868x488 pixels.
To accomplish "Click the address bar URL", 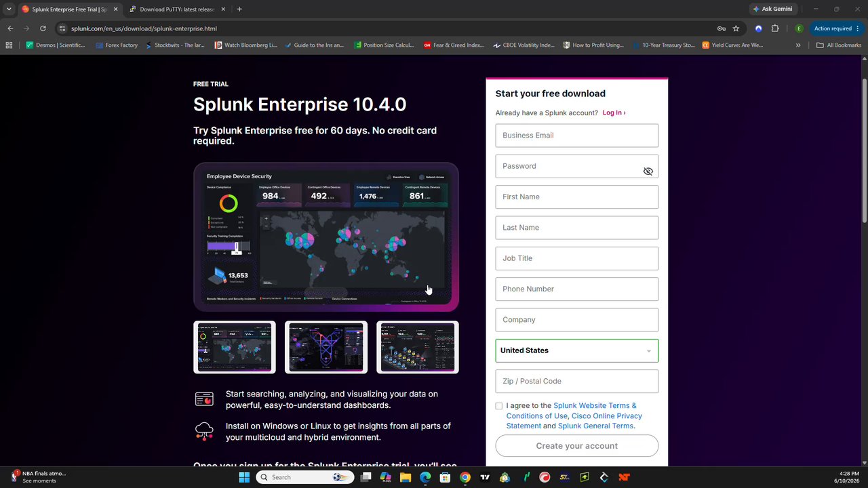I will (144, 28).
